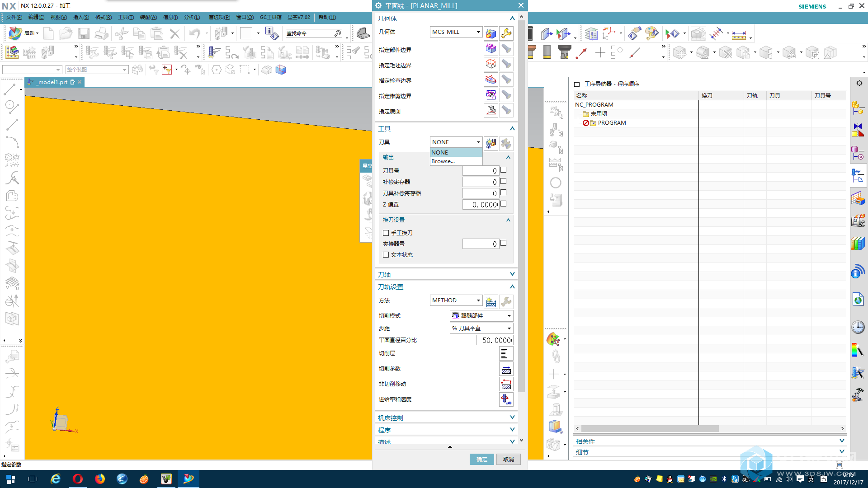Click the Undo arrow in the toolbar
The height and width of the screenshot is (488, 868).
coord(195,33)
